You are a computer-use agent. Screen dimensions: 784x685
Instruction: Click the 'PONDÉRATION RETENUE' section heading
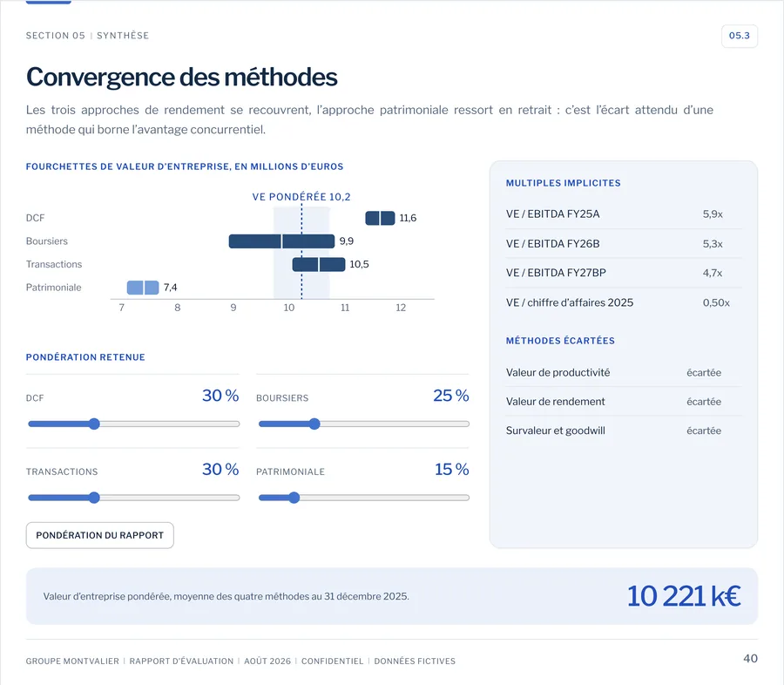point(85,357)
